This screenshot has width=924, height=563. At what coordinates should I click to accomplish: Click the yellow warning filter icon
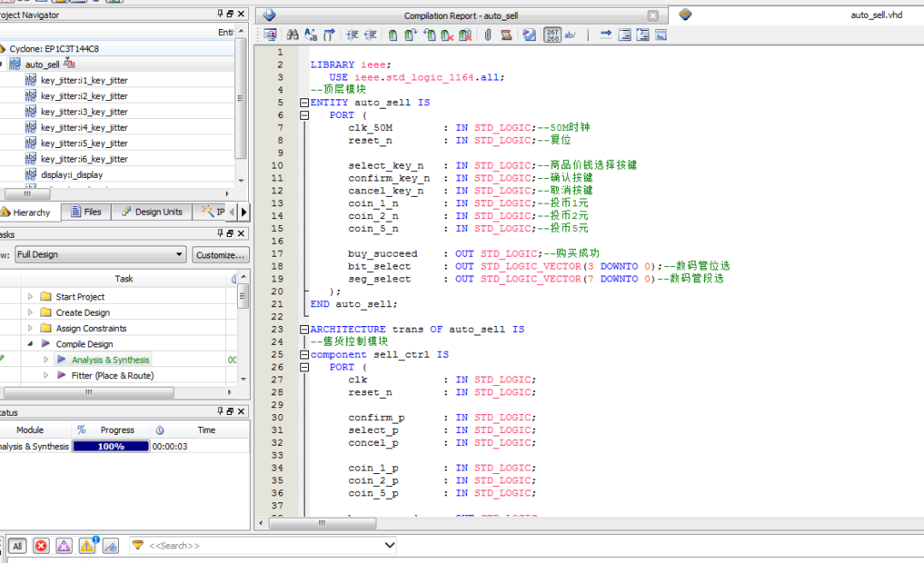[x=86, y=546]
